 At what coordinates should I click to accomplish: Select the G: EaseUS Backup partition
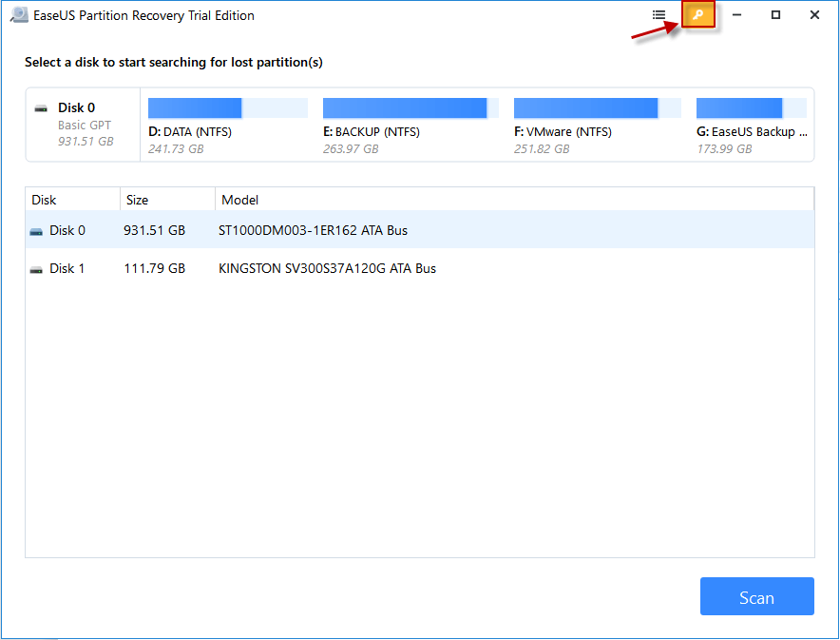[752, 126]
